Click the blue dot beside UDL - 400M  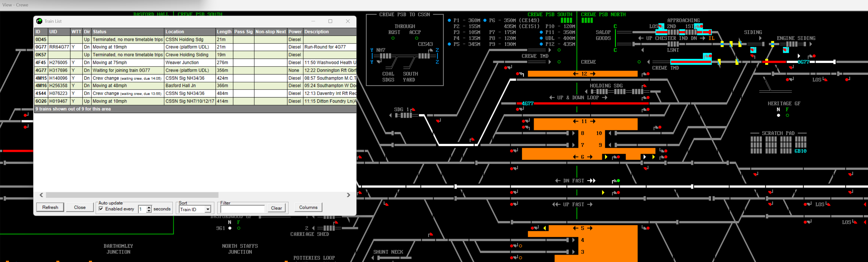point(541,38)
